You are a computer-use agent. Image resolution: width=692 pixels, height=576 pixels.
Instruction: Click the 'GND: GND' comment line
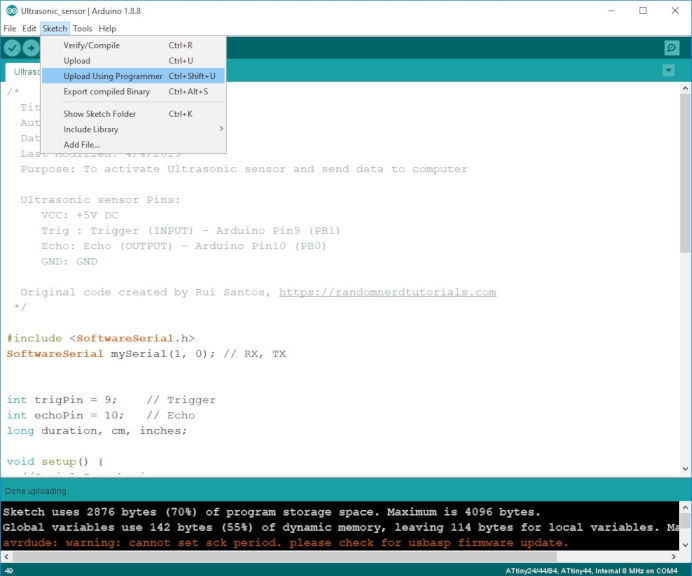69,261
